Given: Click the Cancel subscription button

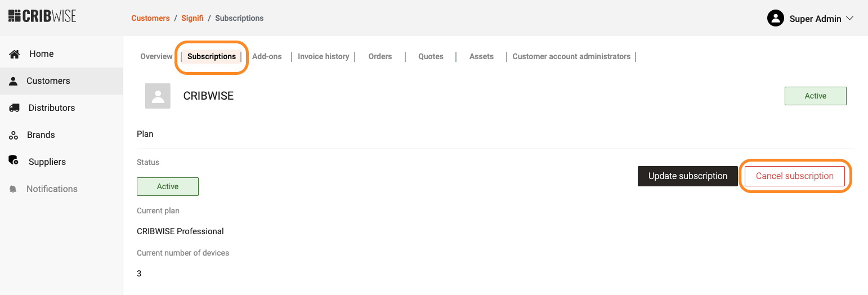Looking at the screenshot, I should point(794,176).
